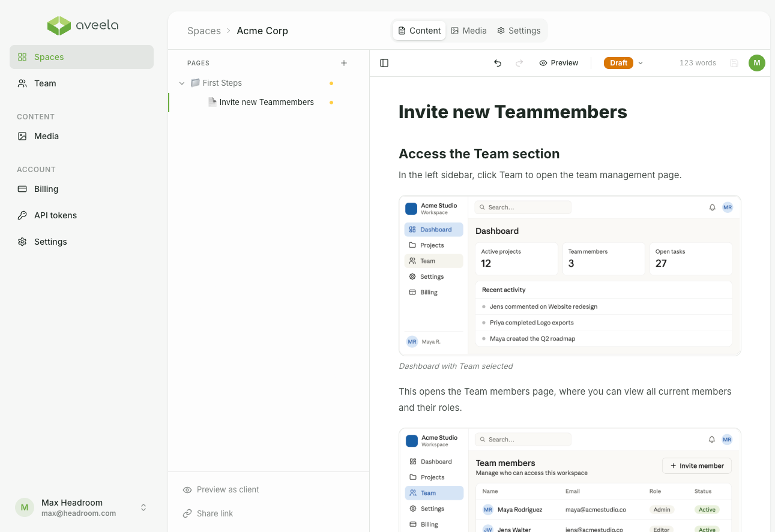Click the PAGES panel header label
Screen dimensions: 775x532
click(198, 63)
